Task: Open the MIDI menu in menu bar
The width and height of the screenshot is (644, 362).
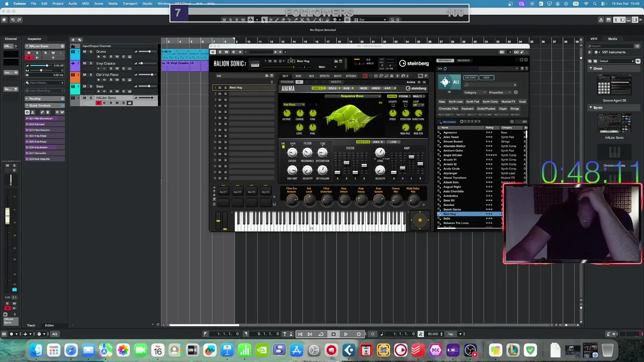Action: (86, 4)
